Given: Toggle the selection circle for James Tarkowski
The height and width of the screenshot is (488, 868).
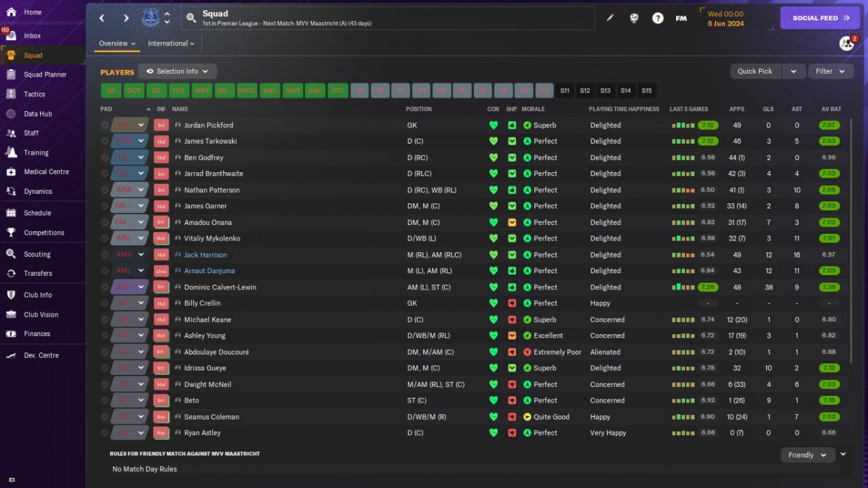Looking at the screenshot, I should (104, 141).
